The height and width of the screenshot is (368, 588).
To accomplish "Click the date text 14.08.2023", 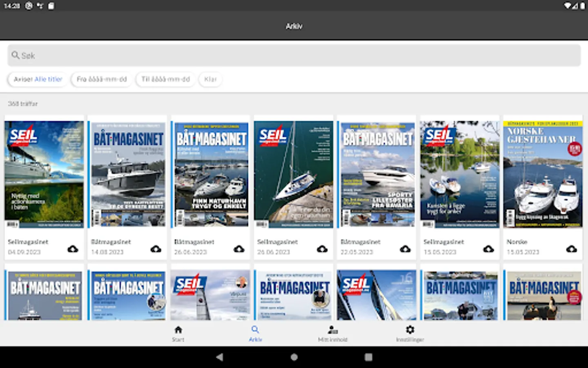I will coord(107,252).
